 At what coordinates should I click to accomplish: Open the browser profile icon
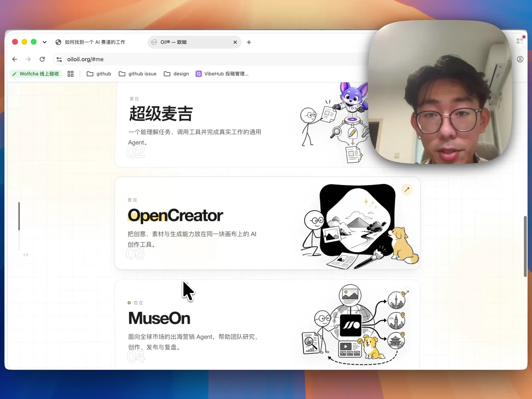[520, 59]
